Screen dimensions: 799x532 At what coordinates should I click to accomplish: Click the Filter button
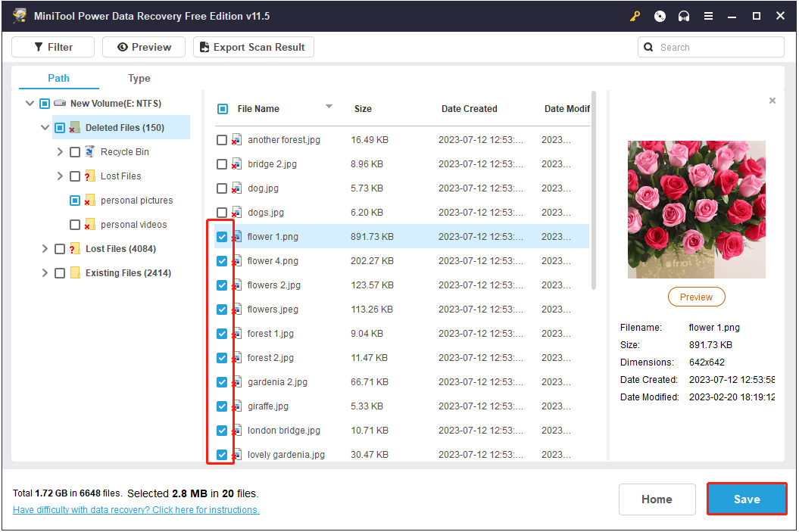point(53,48)
